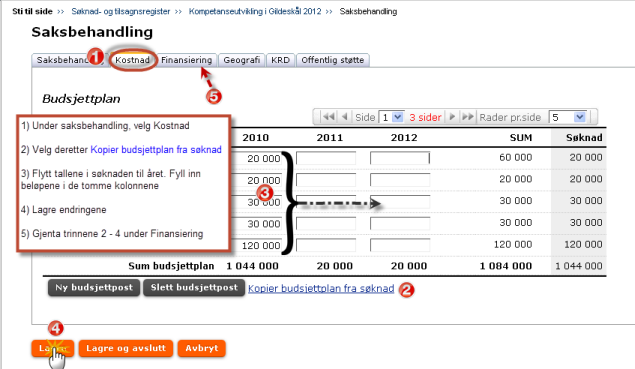Open Søknad- og tilsagnsregister breadcrumb link
Image resolution: width=635 pixels, height=369 pixels.
[121, 11]
